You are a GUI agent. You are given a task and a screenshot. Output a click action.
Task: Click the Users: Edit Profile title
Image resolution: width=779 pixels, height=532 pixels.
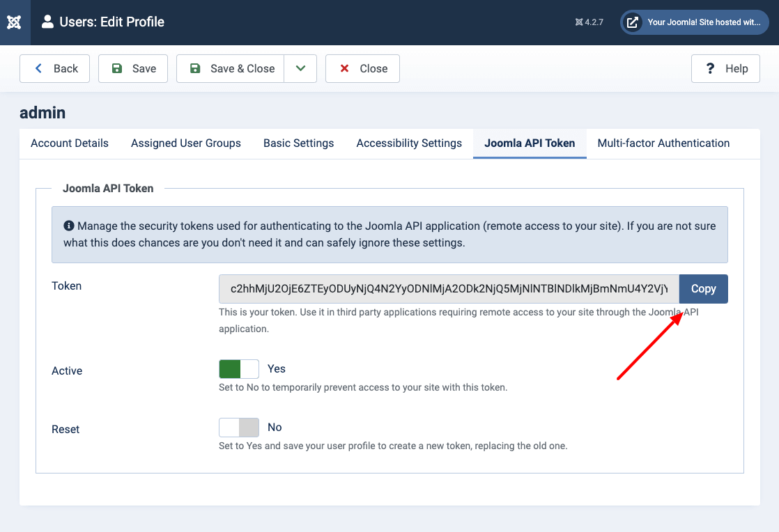pos(111,22)
